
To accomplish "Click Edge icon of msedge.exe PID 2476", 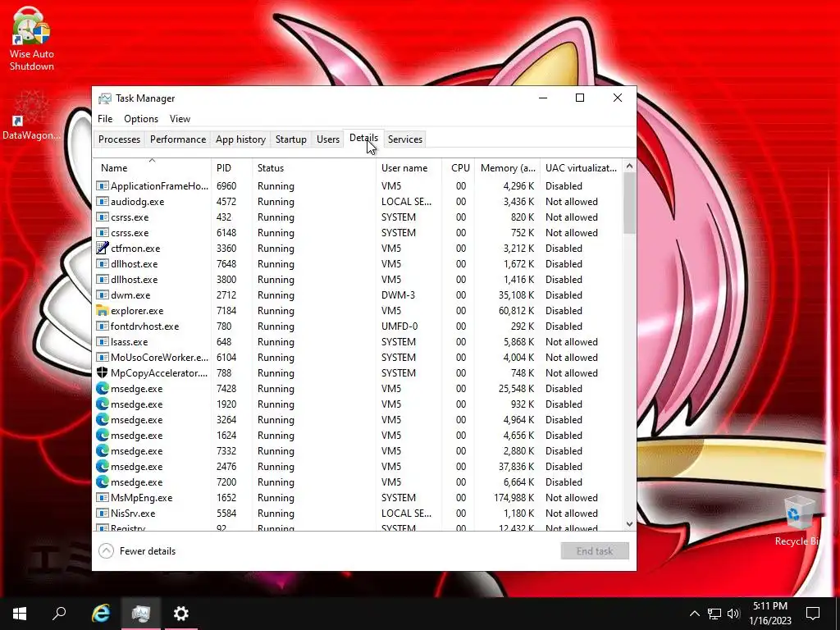I will [102, 466].
